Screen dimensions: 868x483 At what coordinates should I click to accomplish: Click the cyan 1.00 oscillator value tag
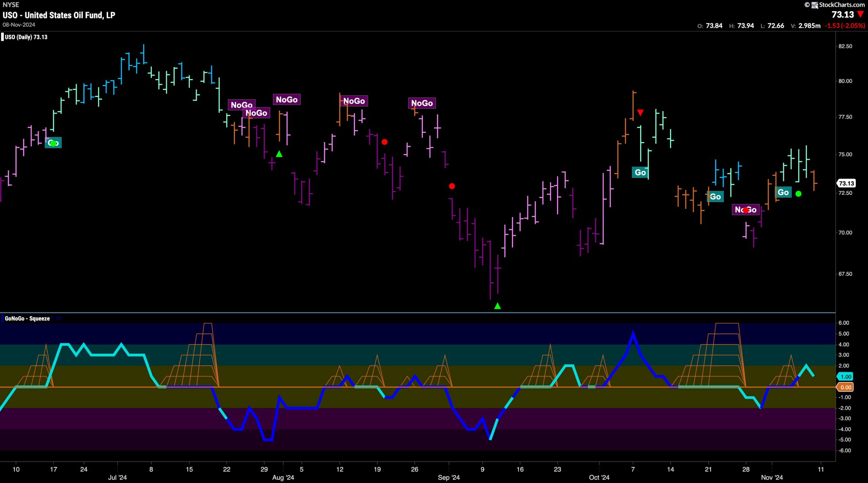click(x=846, y=376)
